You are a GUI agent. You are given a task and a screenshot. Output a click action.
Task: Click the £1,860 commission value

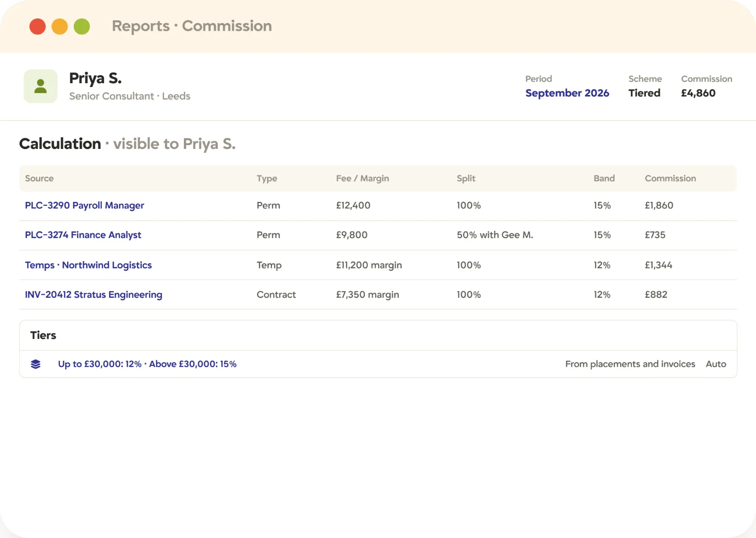coord(659,205)
